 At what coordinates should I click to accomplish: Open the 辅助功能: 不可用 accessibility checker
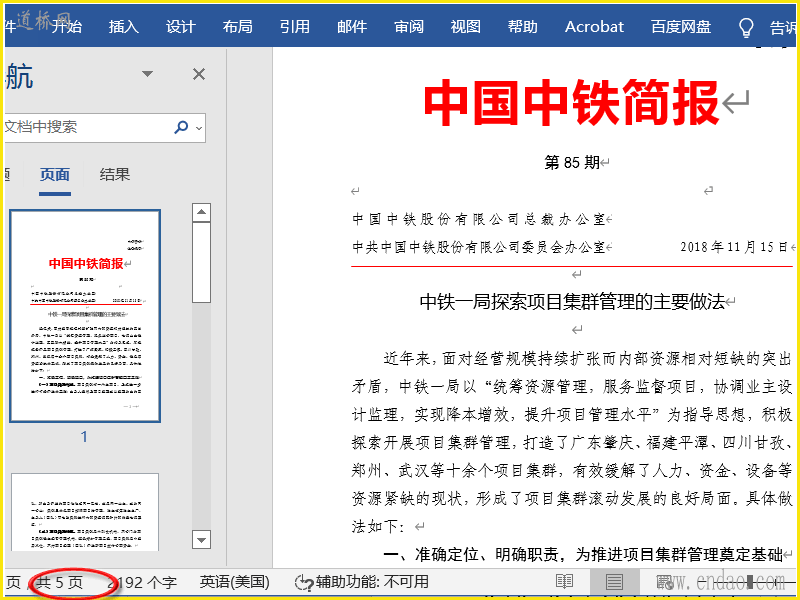[x=362, y=582]
